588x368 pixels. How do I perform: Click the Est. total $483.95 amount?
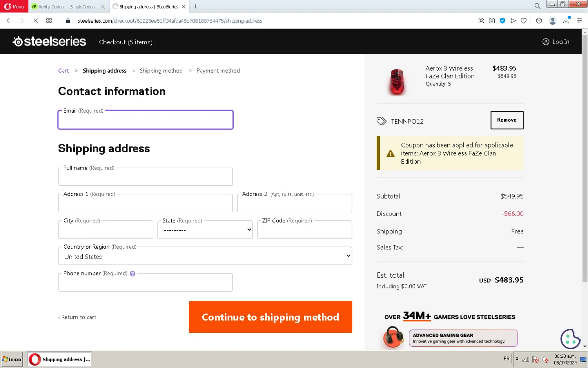(509, 280)
